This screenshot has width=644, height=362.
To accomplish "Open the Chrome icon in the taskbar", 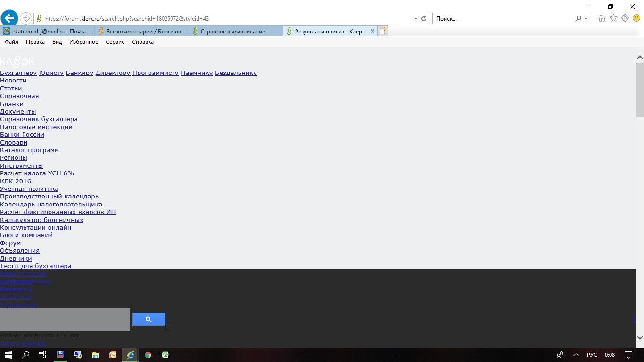I will [148, 355].
